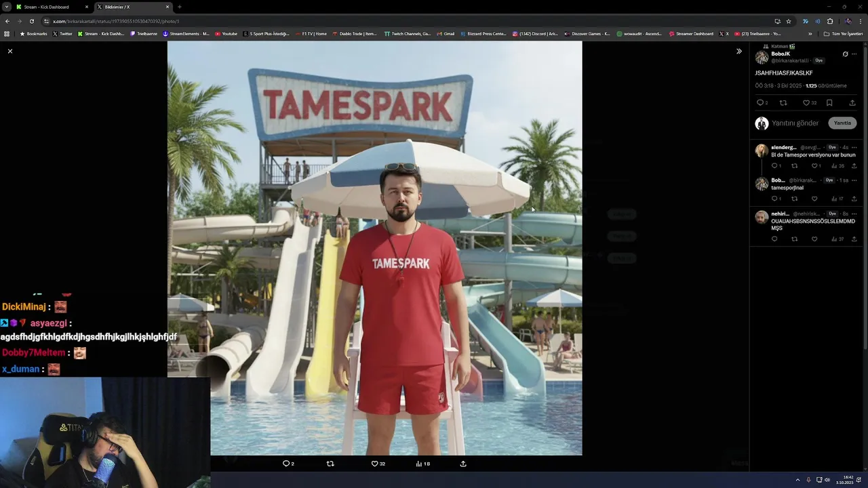Click share icon under the photo
The width and height of the screenshot is (868, 488).
[x=463, y=464]
